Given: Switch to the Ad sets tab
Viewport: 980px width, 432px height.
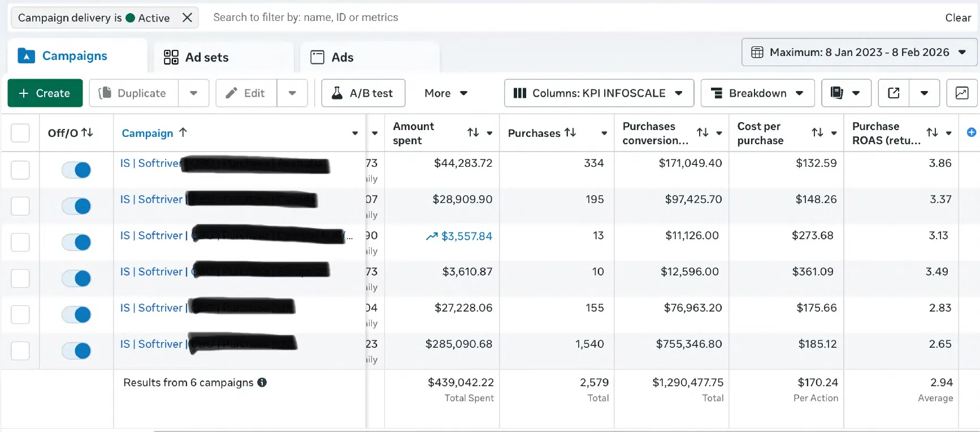Looking at the screenshot, I should pos(196,57).
